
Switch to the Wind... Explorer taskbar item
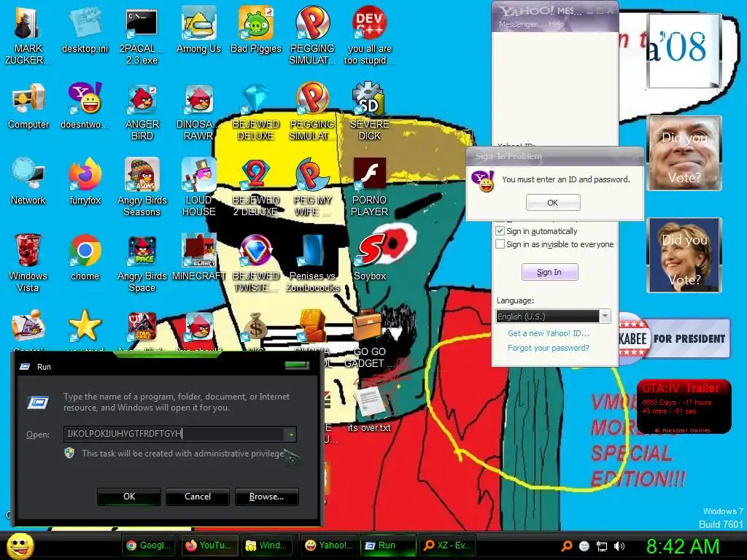[267, 545]
